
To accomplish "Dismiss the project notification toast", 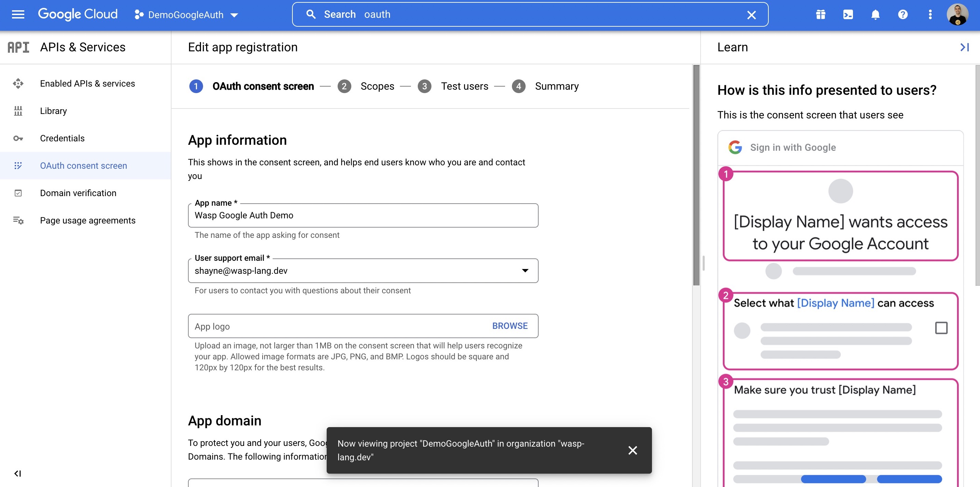I will [633, 450].
